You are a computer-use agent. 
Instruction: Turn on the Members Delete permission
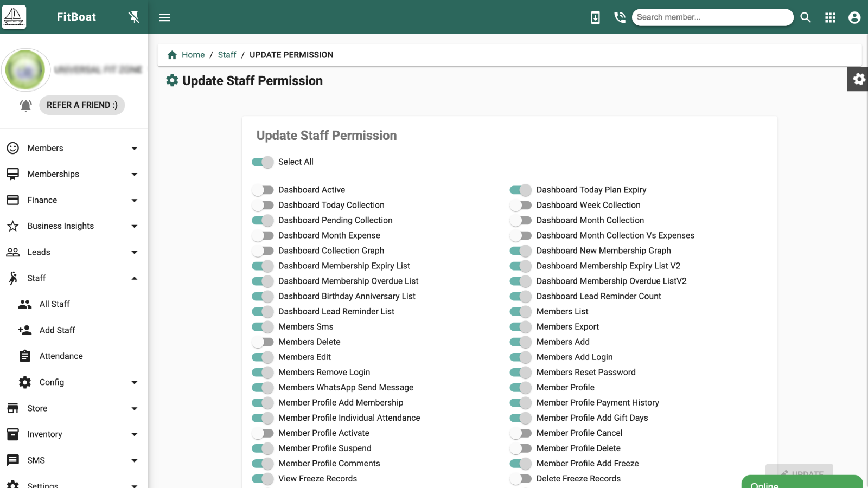pyautogui.click(x=263, y=342)
